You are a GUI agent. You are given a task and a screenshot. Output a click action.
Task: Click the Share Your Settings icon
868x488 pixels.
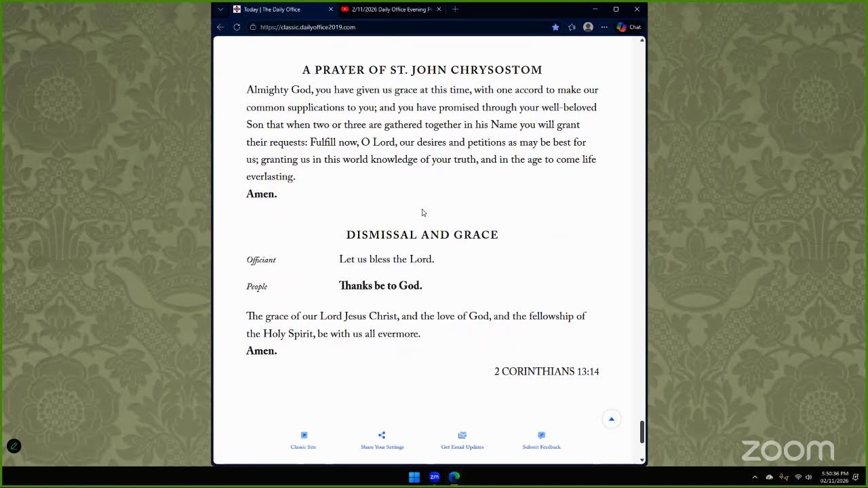point(382,435)
